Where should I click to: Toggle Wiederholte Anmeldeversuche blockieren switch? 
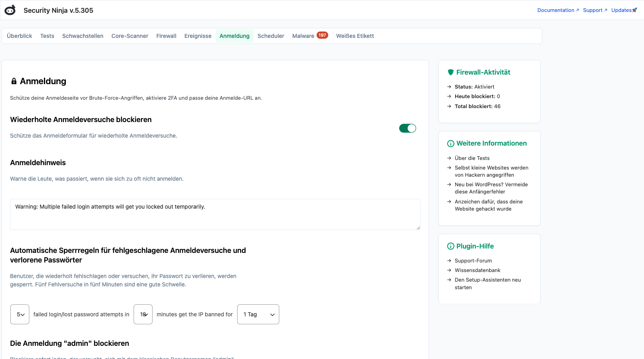pyautogui.click(x=408, y=128)
